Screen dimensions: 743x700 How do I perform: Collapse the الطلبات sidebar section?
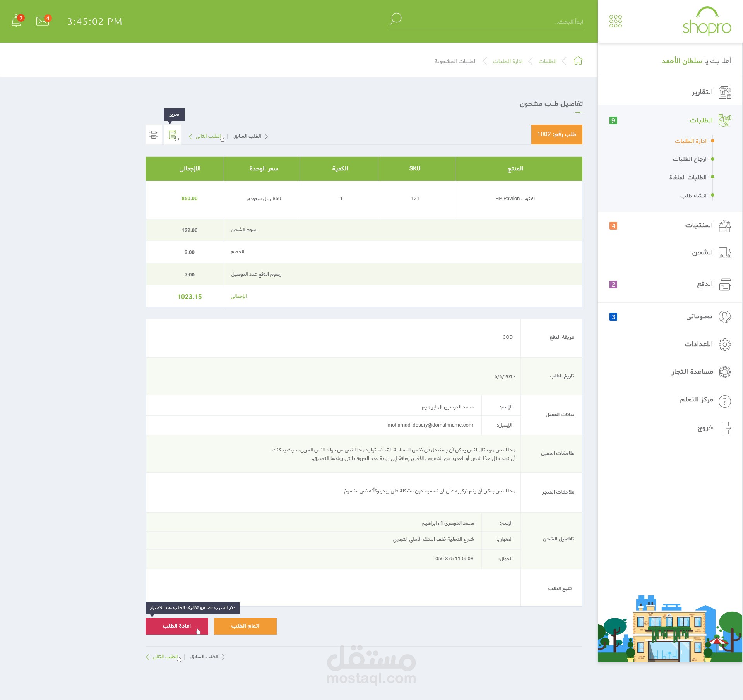(701, 120)
